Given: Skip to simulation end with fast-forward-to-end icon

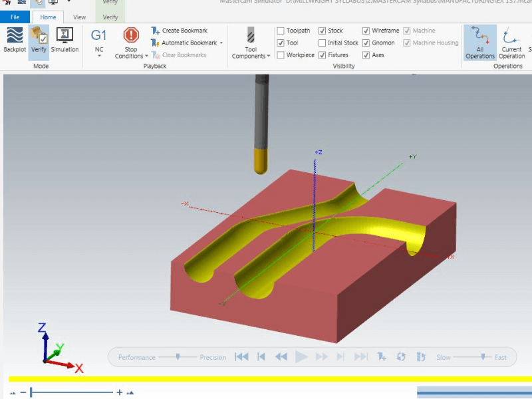Looking at the screenshot, I should point(361,357).
